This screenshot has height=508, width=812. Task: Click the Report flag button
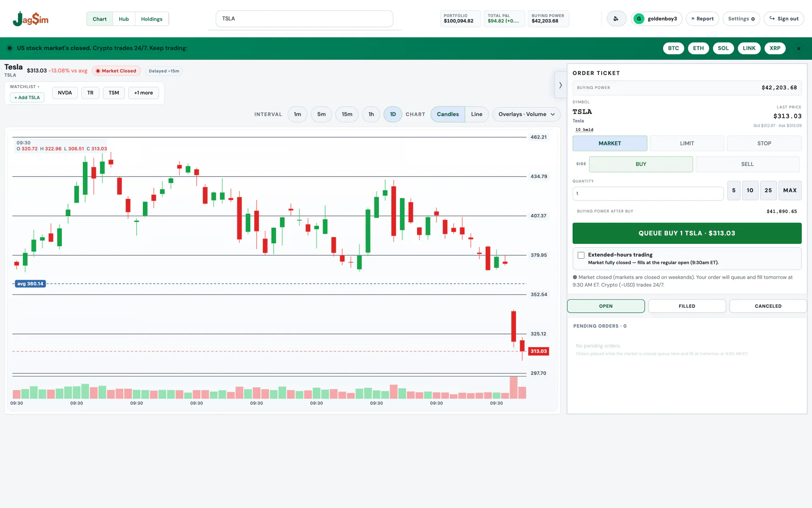coord(702,19)
